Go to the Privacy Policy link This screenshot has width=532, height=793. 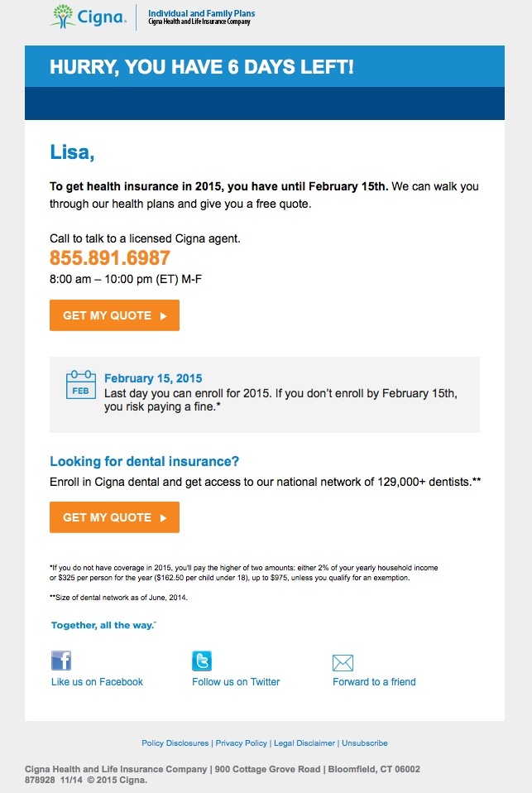[241, 743]
